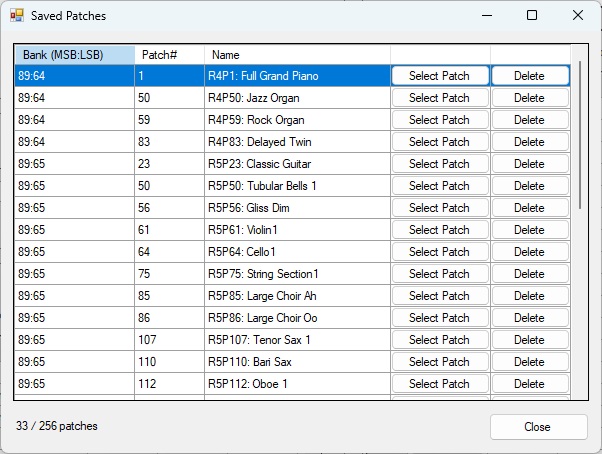Select Patch for R5P107: Tenor Sax 1
Image resolution: width=602 pixels, height=454 pixels.
pos(440,340)
